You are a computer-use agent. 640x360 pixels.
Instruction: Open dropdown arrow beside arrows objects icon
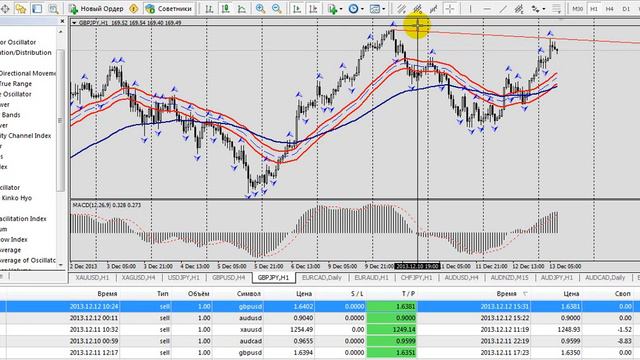pyautogui.click(x=544, y=9)
